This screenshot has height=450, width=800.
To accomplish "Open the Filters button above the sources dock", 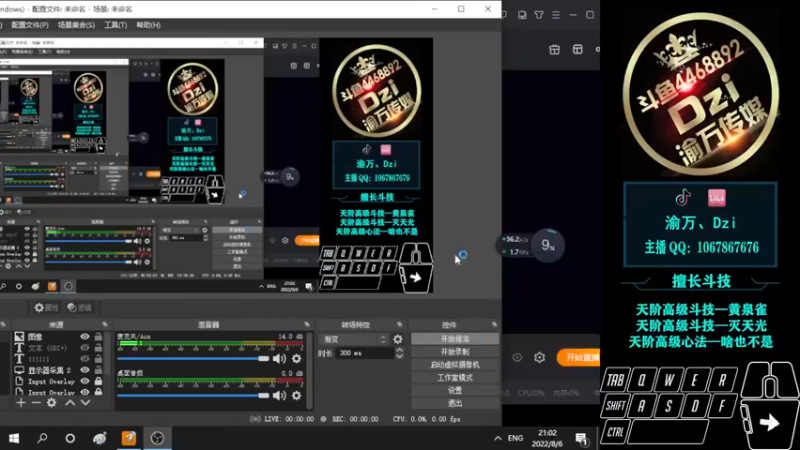I will pos(80,308).
